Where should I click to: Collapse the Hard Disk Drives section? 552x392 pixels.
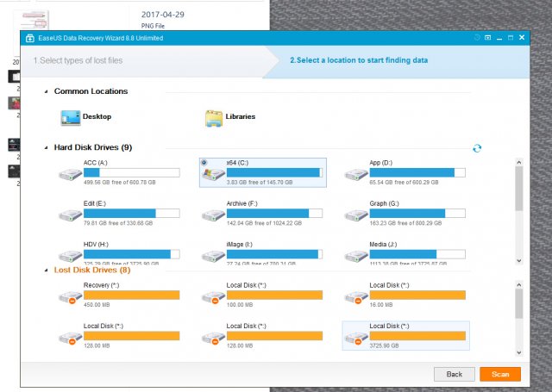click(45, 148)
